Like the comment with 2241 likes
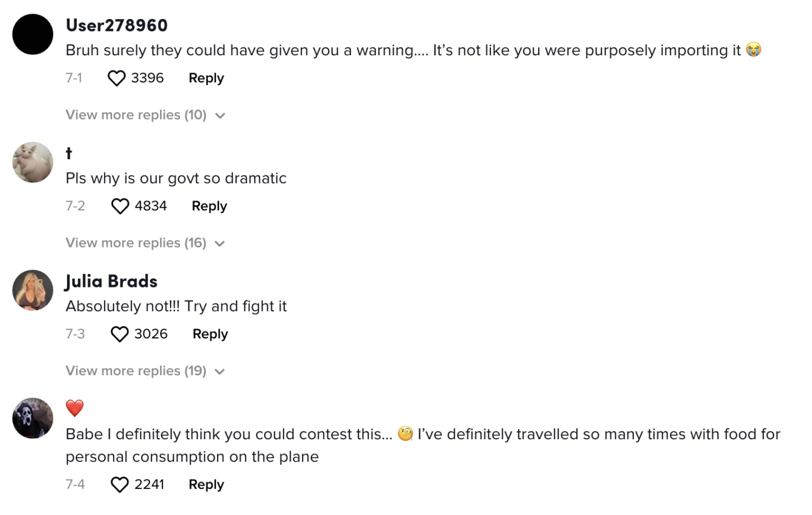Image resolution: width=812 pixels, height=515 pixels. 120,485
